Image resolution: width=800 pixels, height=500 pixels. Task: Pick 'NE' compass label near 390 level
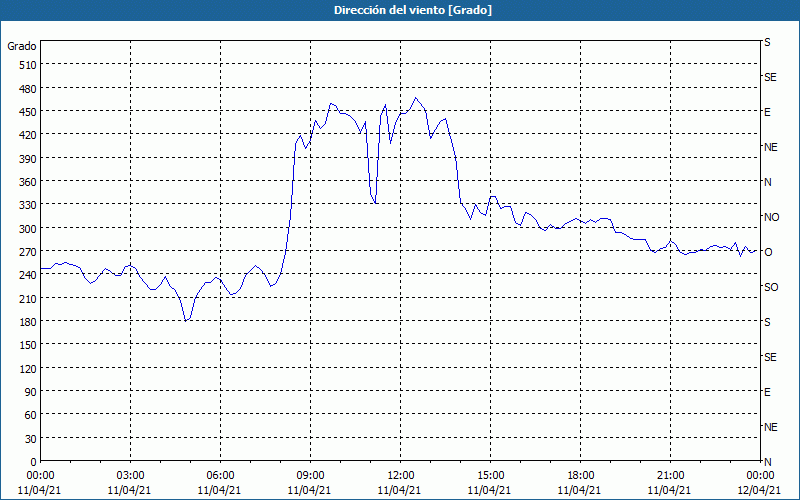pyautogui.click(x=770, y=147)
